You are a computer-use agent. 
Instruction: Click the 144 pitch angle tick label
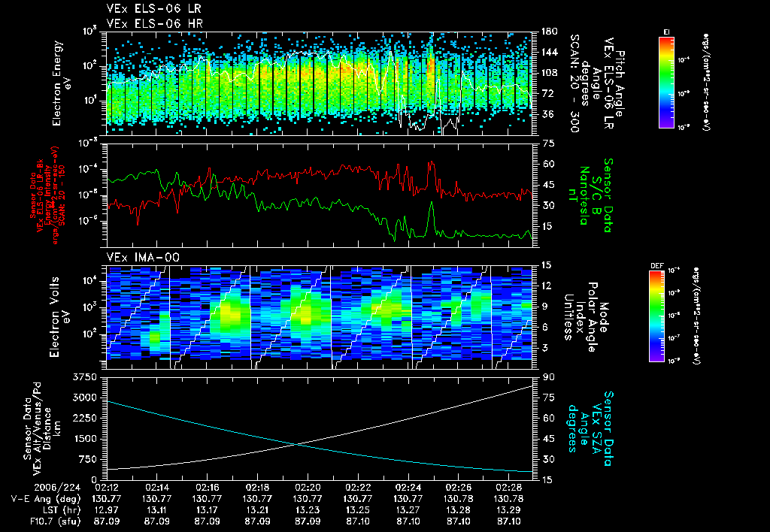549,52
